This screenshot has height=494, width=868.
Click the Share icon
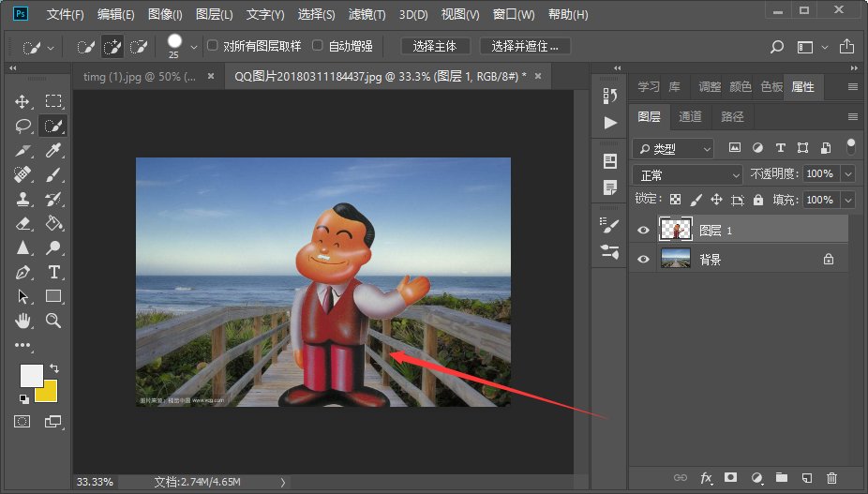click(846, 47)
